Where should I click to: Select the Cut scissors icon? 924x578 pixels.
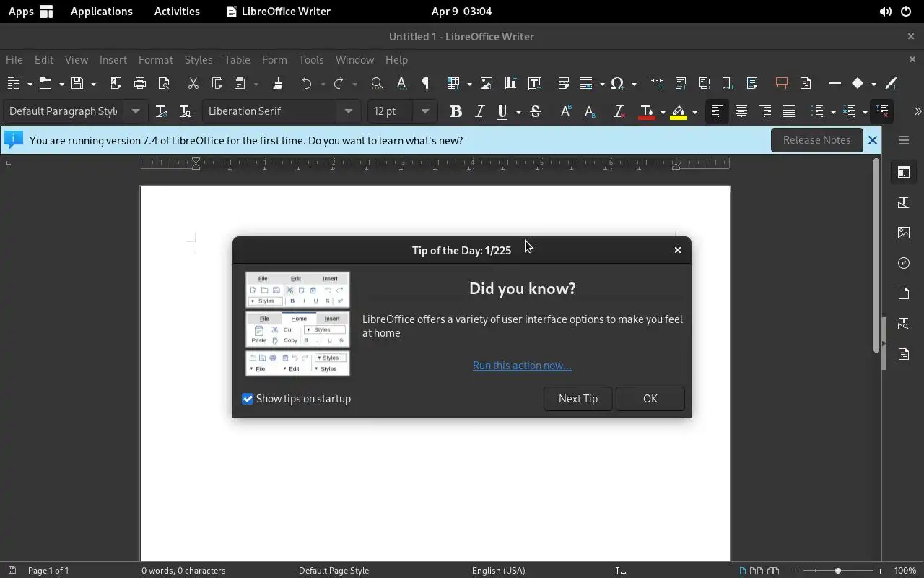[x=193, y=84]
